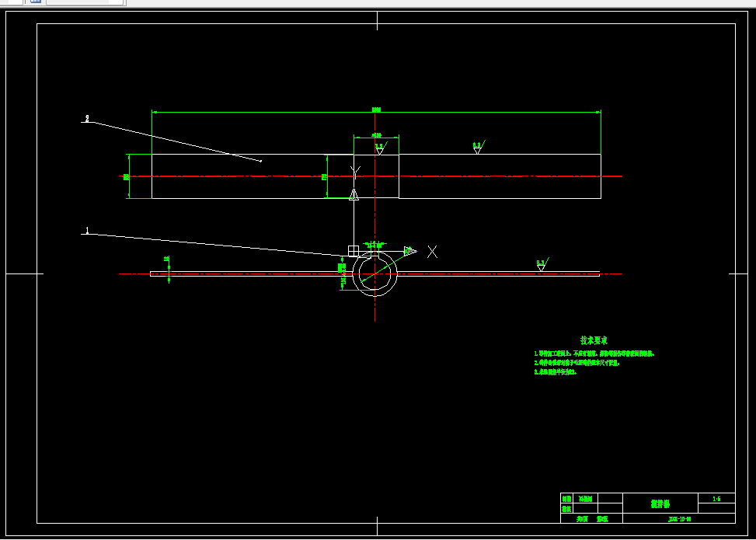
Task: Select the first technical requirement line
Action: (594, 354)
